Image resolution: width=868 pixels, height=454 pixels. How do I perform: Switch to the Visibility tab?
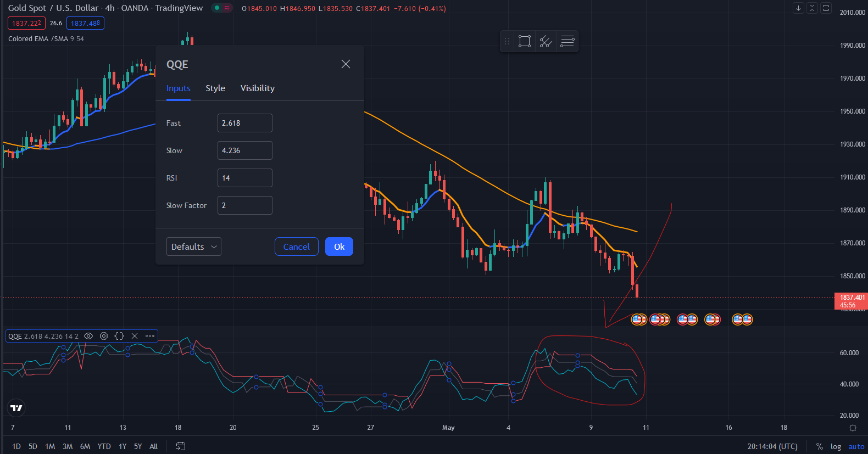click(x=257, y=88)
